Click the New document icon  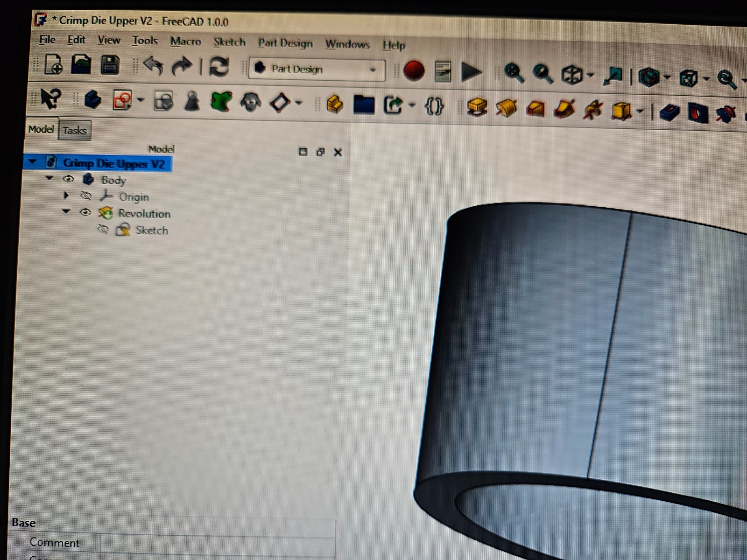53,64
